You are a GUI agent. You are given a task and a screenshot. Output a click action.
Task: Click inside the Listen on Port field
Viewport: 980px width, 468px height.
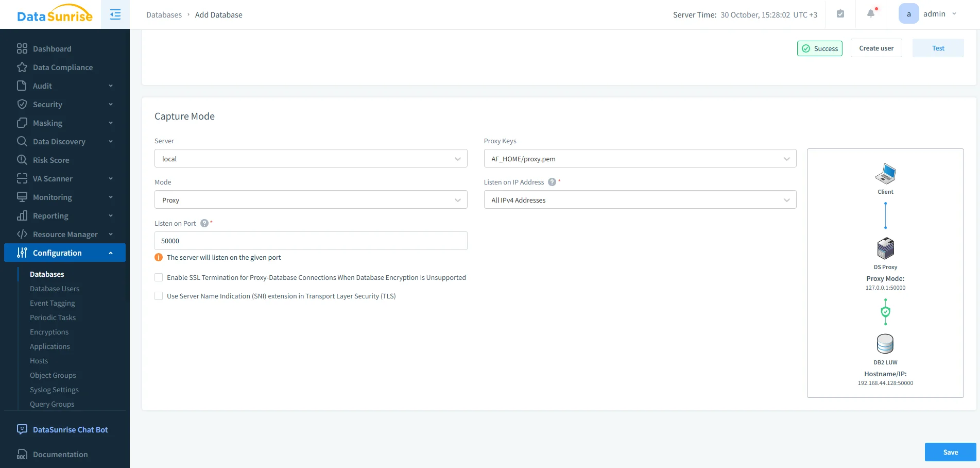tap(311, 241)
